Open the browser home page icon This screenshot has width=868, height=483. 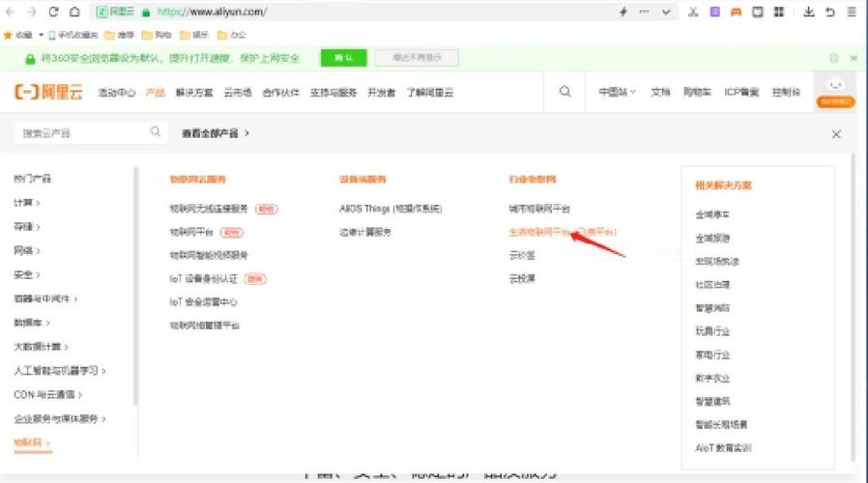click(x=74, y=12)
